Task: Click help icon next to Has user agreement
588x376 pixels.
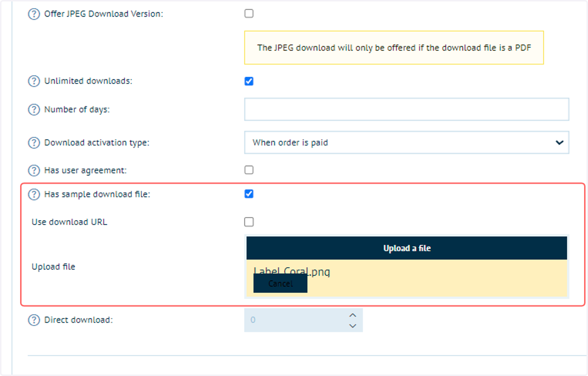Action: tap(34, 171)
